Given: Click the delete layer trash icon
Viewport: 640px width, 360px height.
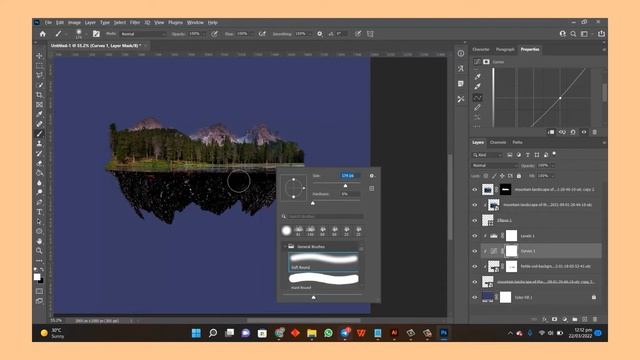Looking at the screenshot, I should point(595,319).
